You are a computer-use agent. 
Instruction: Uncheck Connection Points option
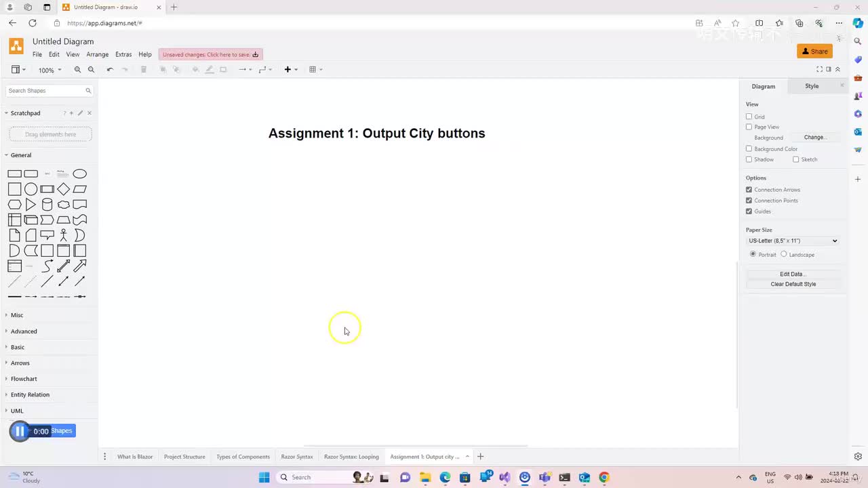tap(749, 201)
